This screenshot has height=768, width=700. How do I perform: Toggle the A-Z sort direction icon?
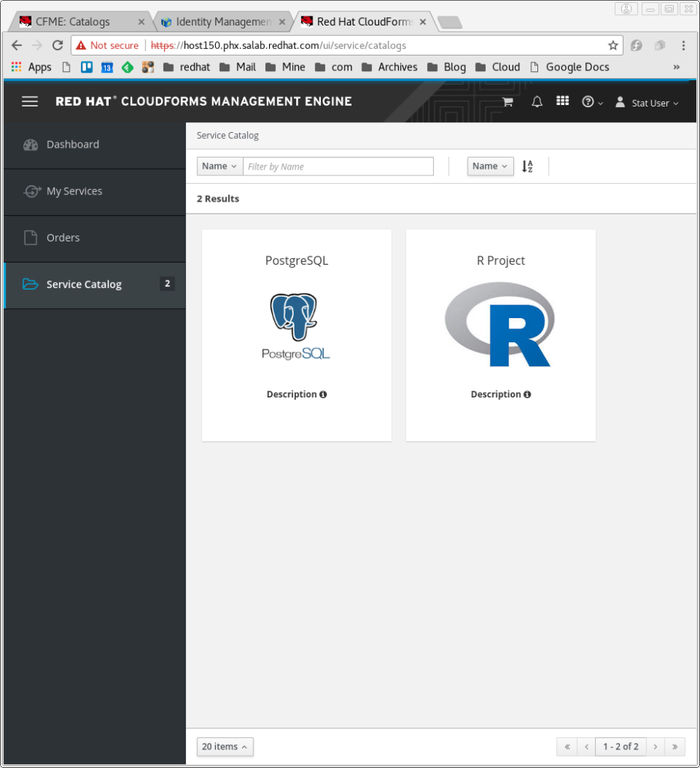pyautogui.click(x=527, y=166)
